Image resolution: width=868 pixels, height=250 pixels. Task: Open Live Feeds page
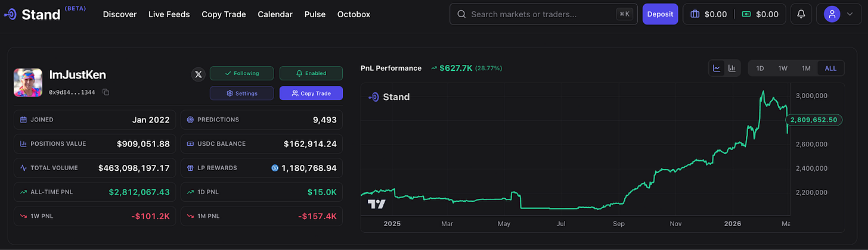(x=169, y=14)
